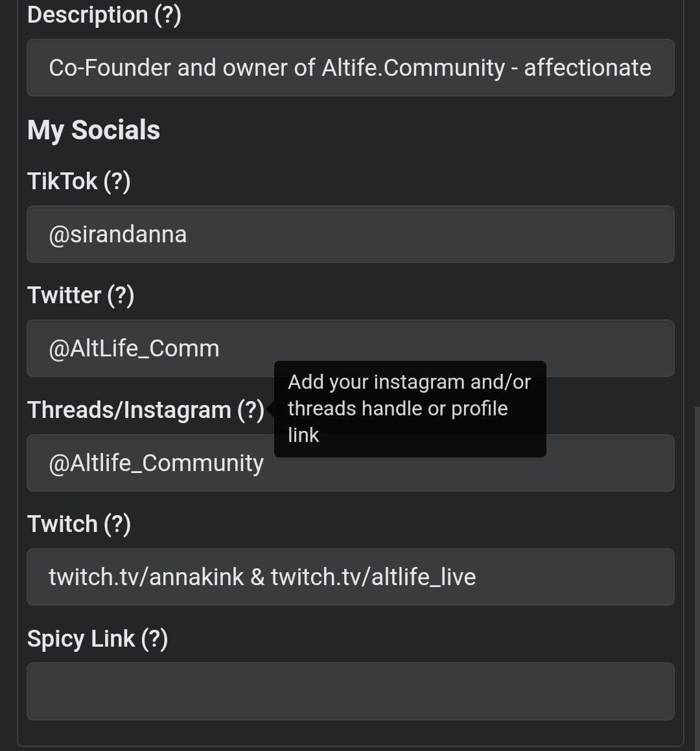This screenshot has width=700, height=751.
Task: Click the help (?) icon beside TikTok
Action: (117, 181)
